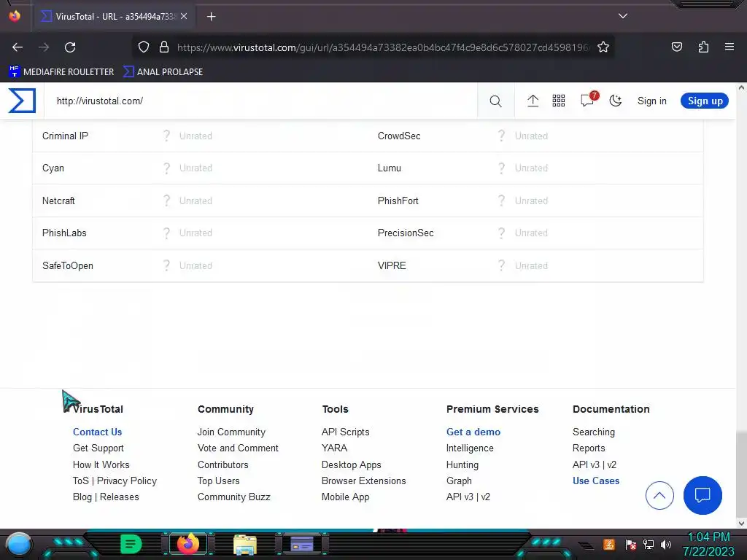The image size is (747, 560).
Task: Click the site padlock icon
Action: tap(164, 47)
